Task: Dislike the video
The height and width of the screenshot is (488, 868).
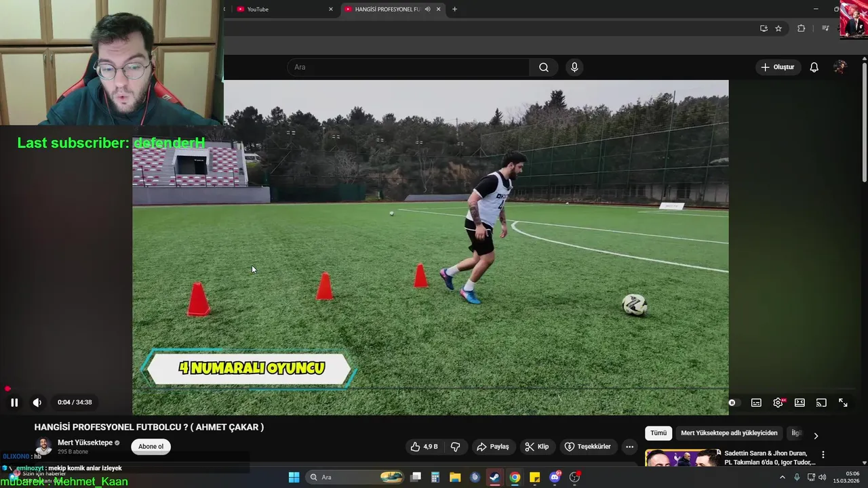Action: click(456, 447)
